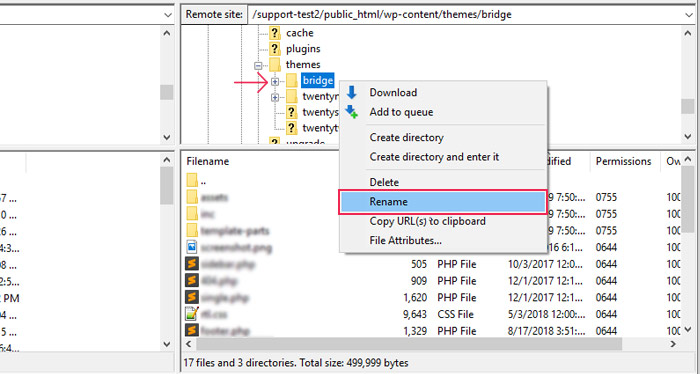
Task: Click the cache question-mark folder icon
Action: 275,33
